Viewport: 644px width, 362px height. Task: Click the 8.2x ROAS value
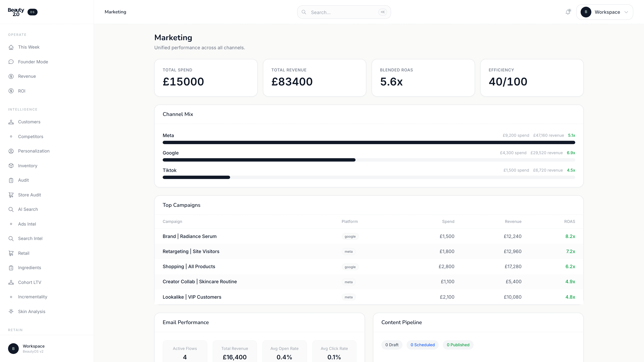(570, 236)
